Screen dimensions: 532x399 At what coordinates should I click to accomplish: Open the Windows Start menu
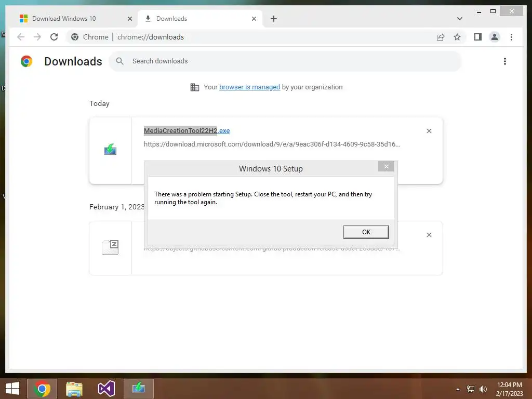click(x=12, y=389)
